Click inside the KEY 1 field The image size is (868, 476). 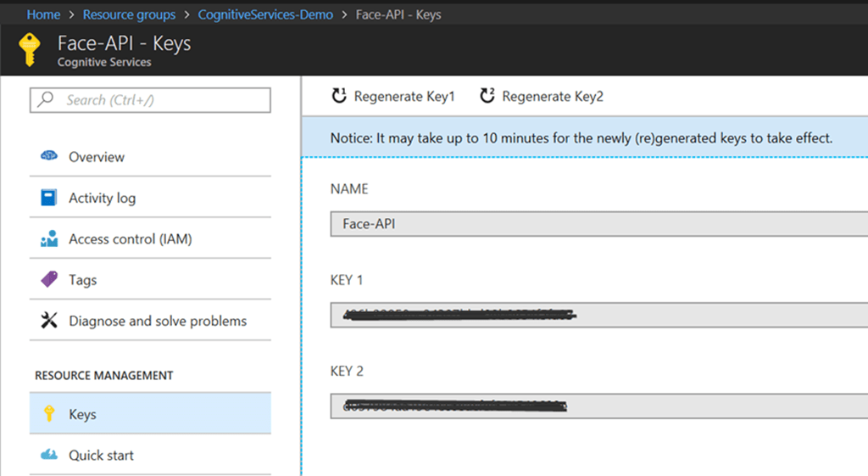click(593, 316)
